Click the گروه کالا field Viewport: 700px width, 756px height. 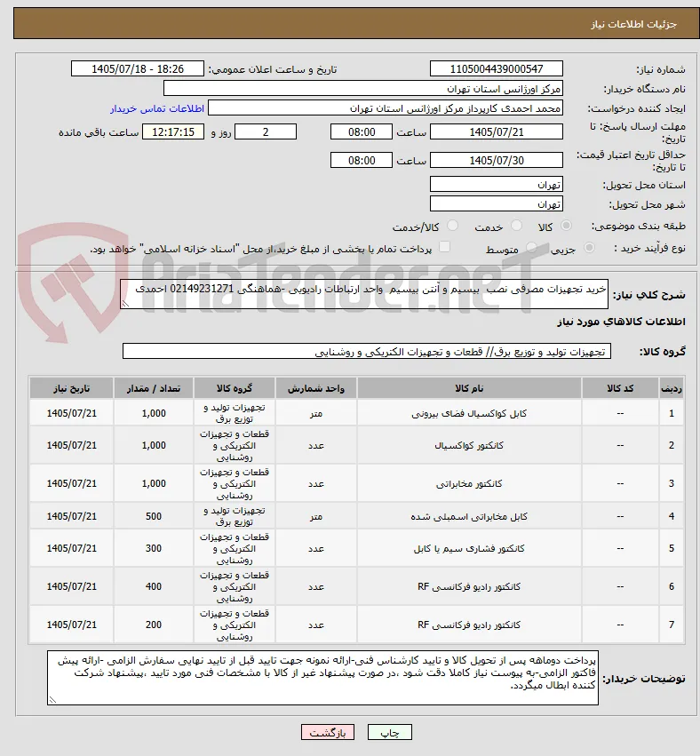click(367, 352)
